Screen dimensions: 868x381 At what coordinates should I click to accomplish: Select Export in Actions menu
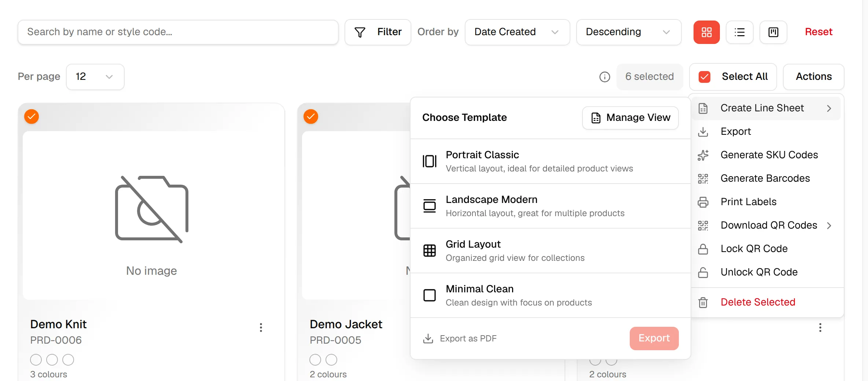[x=766, y=132]
